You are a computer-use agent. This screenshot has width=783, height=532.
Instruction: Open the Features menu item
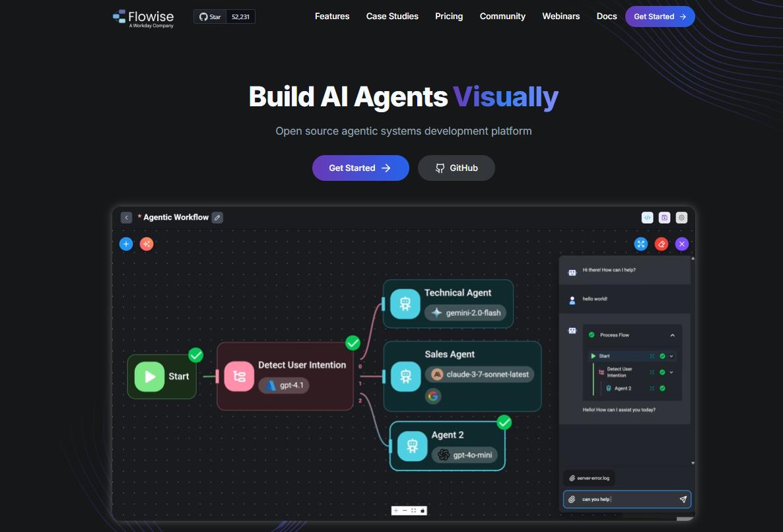coord(332,17)
